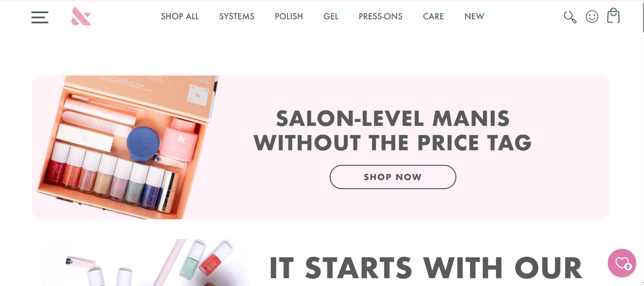This screenshot has height=286, width=644.
Task: Open the SHOP ALL menu
Action: pyautogui.click(x=180, y=16)
